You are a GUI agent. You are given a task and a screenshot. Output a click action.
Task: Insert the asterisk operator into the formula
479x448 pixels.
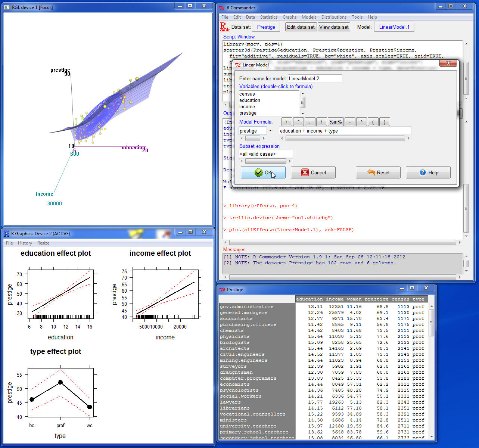298,122
